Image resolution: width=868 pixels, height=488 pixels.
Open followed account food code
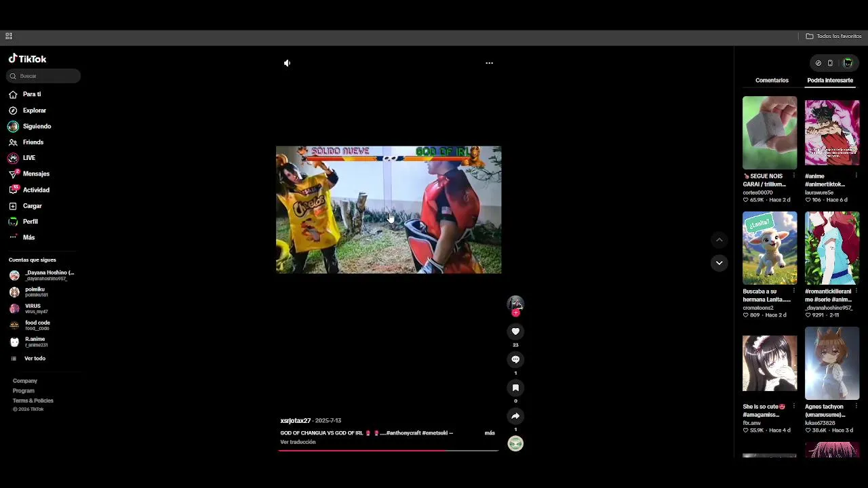[37, 325]
